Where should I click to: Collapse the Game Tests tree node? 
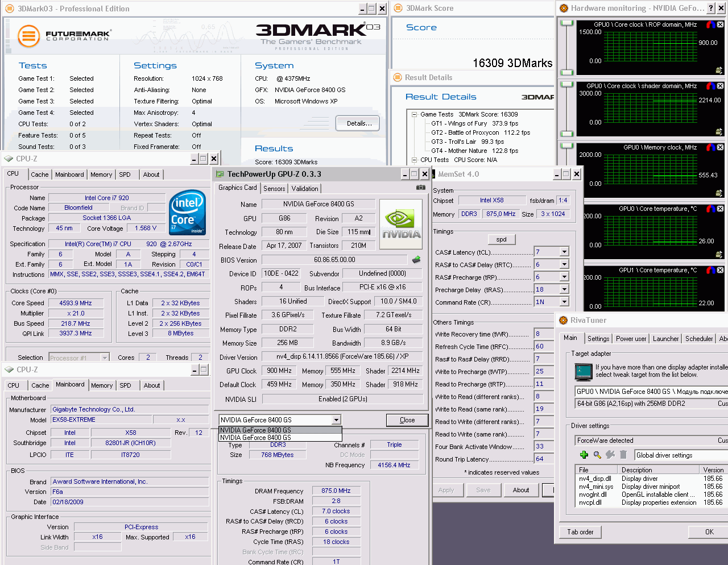[x=415, y=114]
